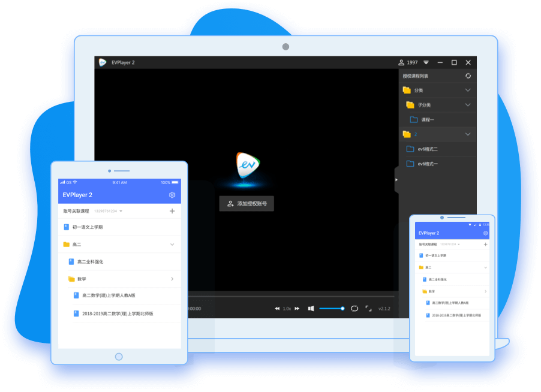Viewport: 541px width, 392px height.
Task: Click the EVPlayer 2 logo in title bar
Action: [x=102, y=62]
